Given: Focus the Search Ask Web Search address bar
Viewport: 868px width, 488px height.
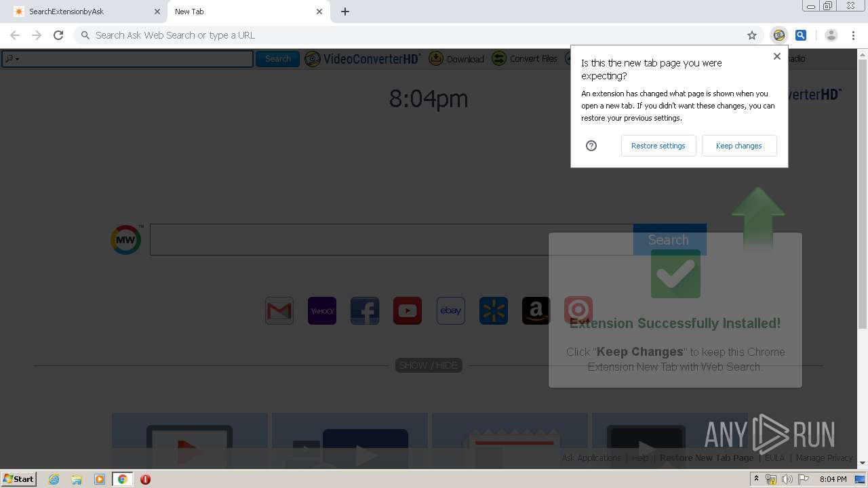Looking at the screenshot, I should point(417,35).
